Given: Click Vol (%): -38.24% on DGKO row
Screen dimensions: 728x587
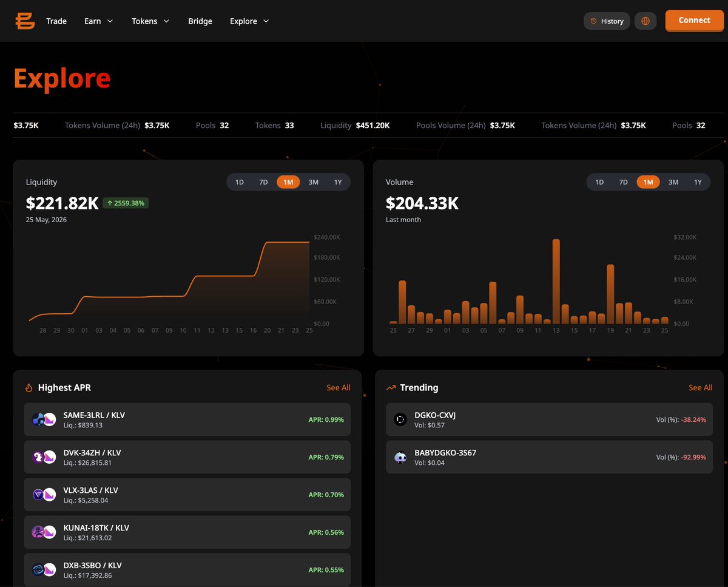Looking at the screenshot, I should [681, 419].
